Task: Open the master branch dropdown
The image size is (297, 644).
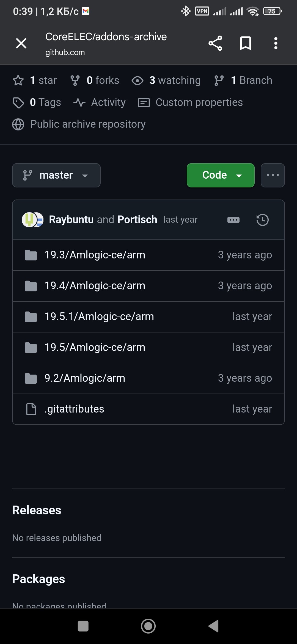Action: click(x=56, y=175)
